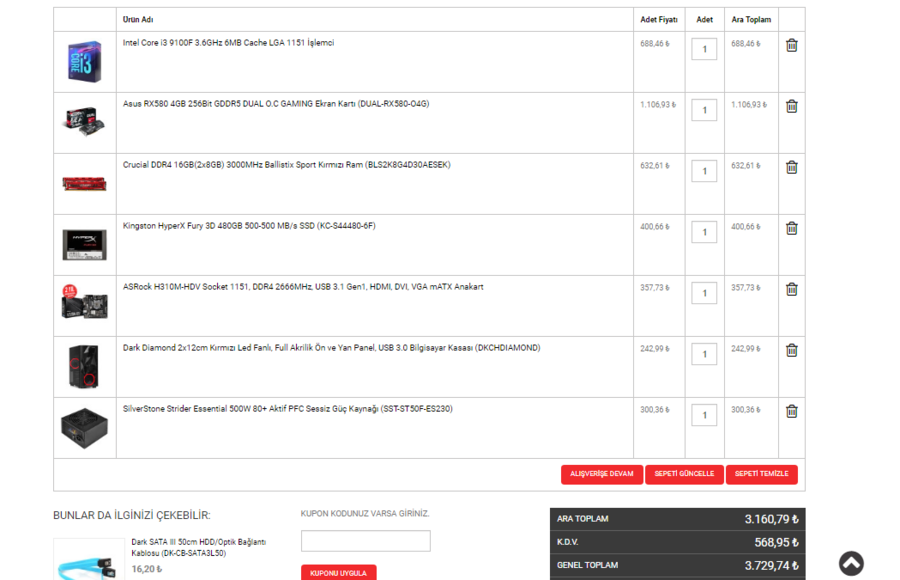Remove the SilverStone Strider power supply
Image resolution: width=900 pixels, height=580 pixels.
click(x=792, y=411)
